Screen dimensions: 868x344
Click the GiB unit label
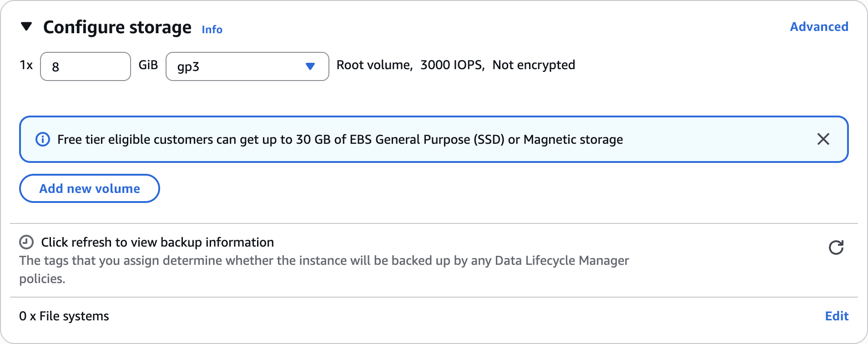(x=148, y=65)
